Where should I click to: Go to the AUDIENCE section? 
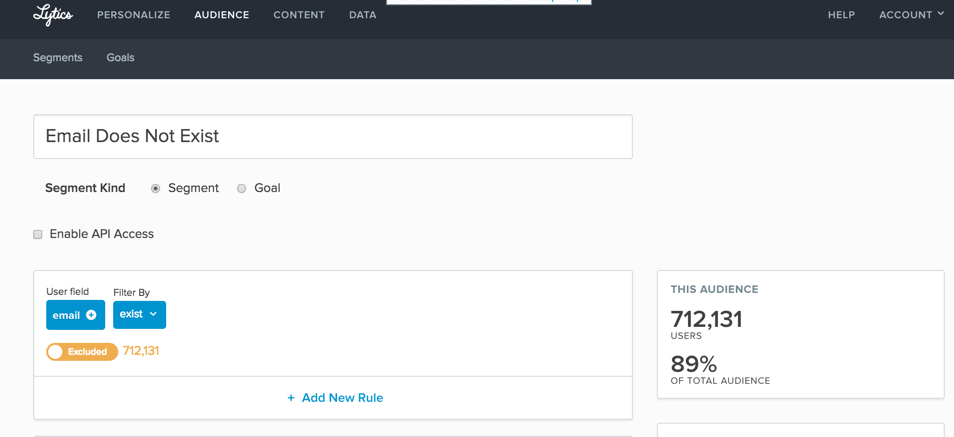pos(221,15)
